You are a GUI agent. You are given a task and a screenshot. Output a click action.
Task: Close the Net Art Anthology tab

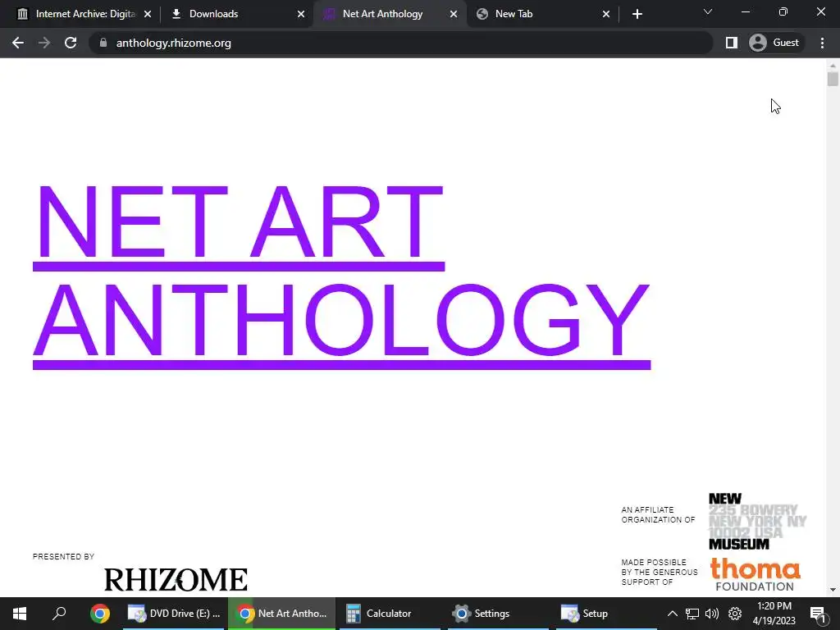(454, 14)
